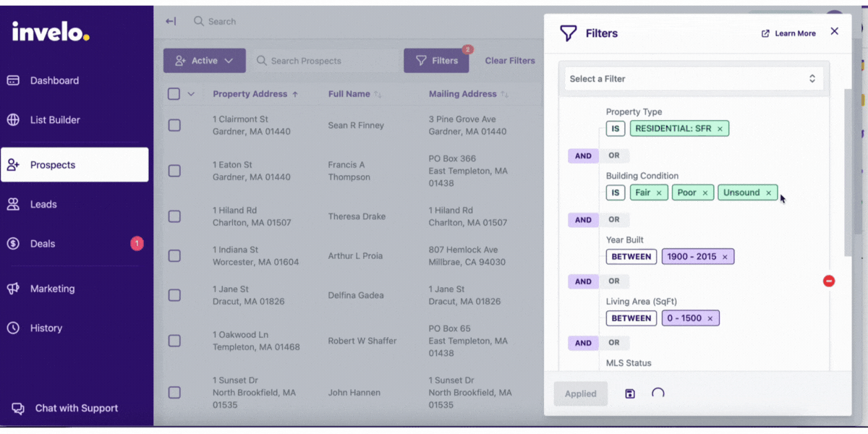Click the name Sean R Finney

pyautogui.click(x=356, y=125)
